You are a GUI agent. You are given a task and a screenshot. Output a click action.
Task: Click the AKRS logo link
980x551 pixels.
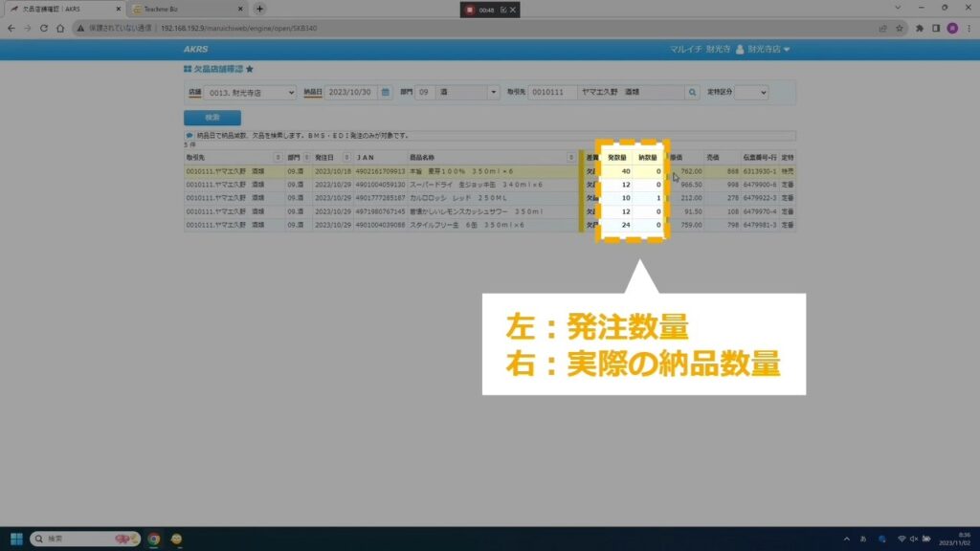[196, 49]
